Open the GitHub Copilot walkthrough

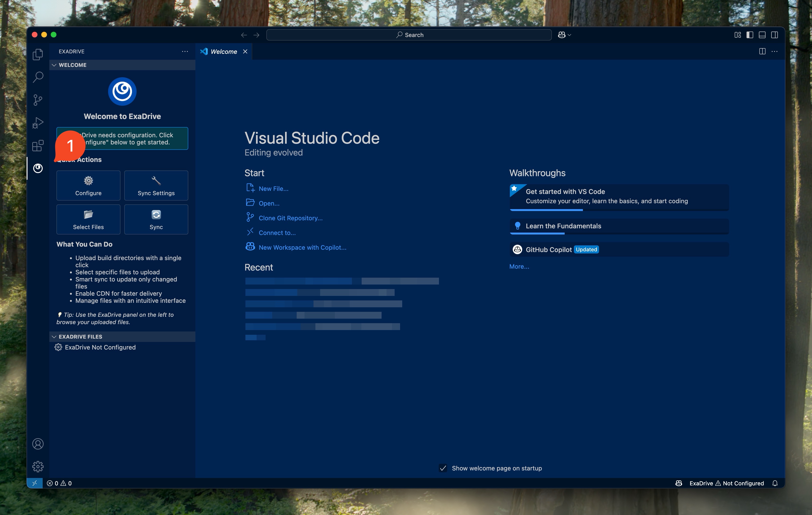(619, 249)
